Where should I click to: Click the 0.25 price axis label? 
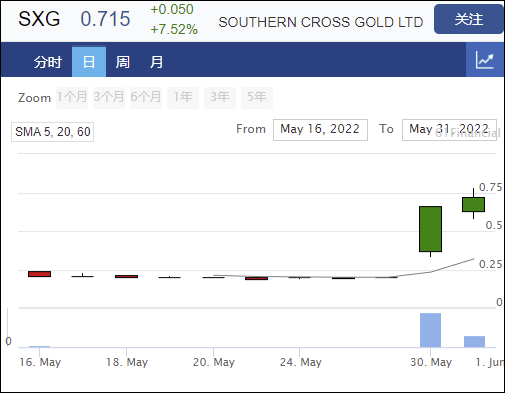tap(490, 264)
